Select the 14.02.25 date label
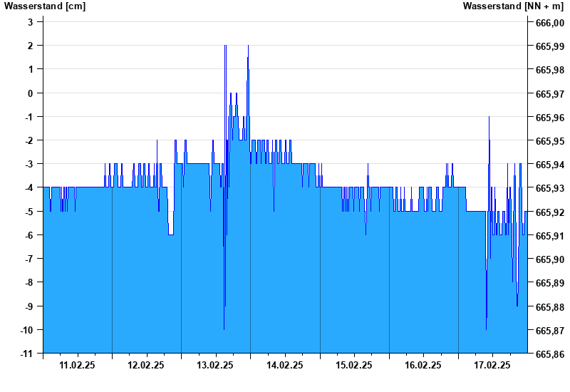The image size is (570, 392). 285,365
